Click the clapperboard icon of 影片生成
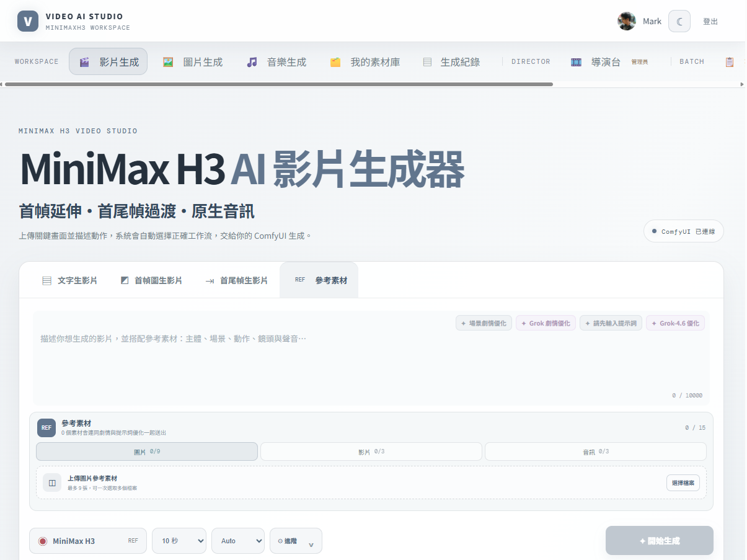747x560 pixels. pyautogui.click(x=85, y=62)
